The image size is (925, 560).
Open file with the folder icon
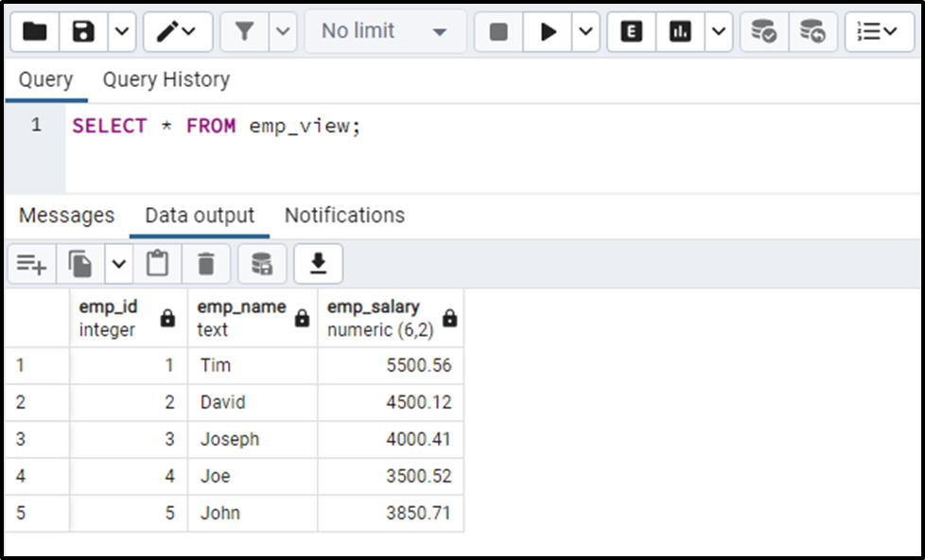pos(35,31)
